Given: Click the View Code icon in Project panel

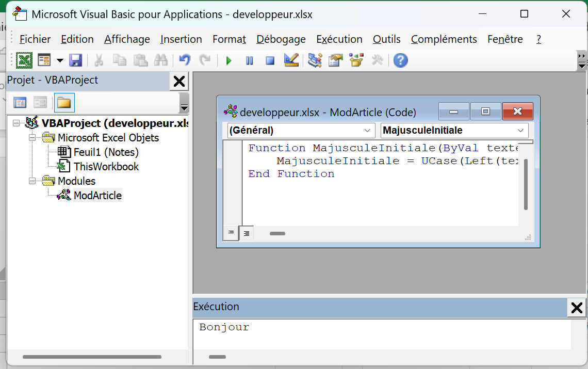Looking at the screenshot, I should coord(20,103).
